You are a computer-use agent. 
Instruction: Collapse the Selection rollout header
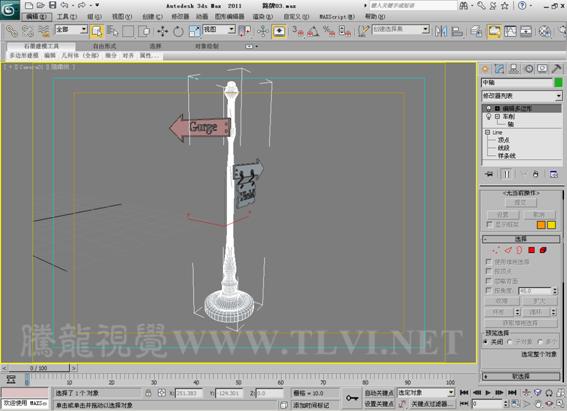point(521,239)
